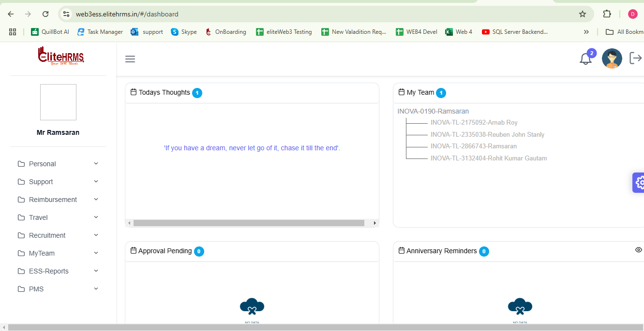Viewport: 644px width, 331px height.
Task: Open the Travel sidebar menu
Action: 38,217
